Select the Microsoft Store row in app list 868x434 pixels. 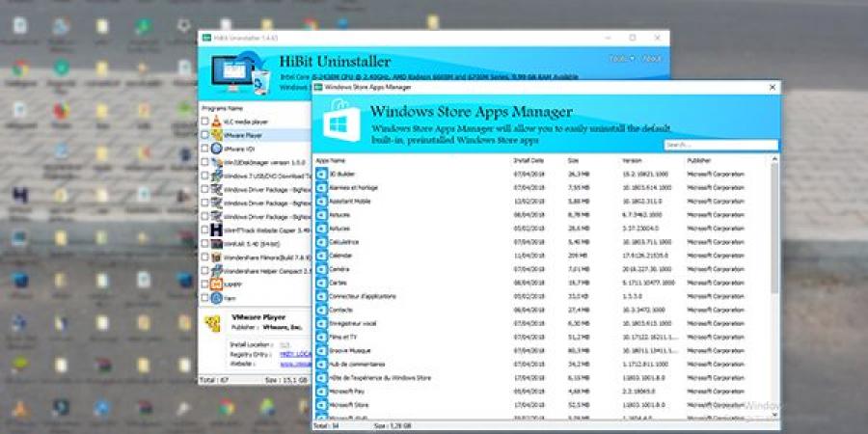pos(542,405)
